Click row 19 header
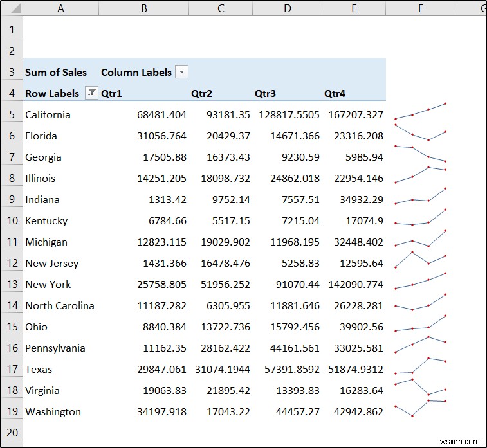487x448 pixels. (x=12, y=412)
